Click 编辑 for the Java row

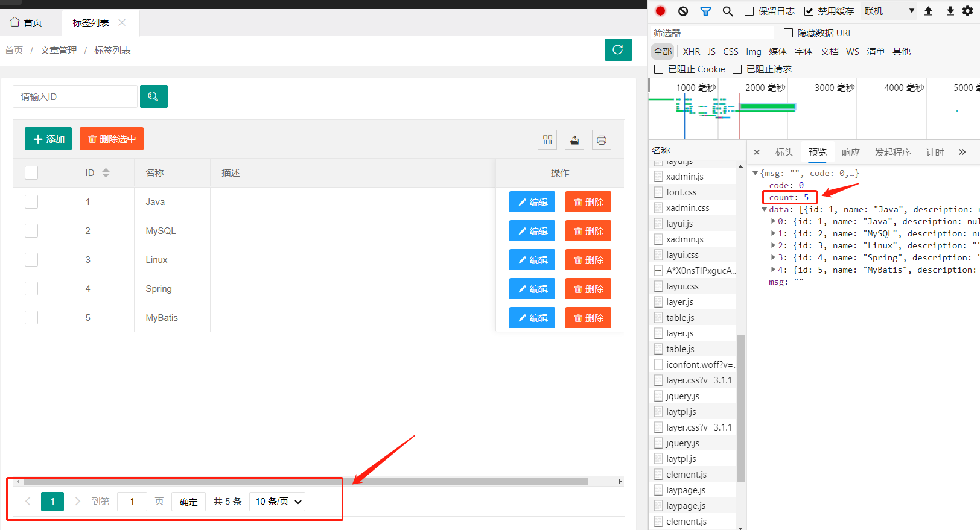click(x=532, y=202)
